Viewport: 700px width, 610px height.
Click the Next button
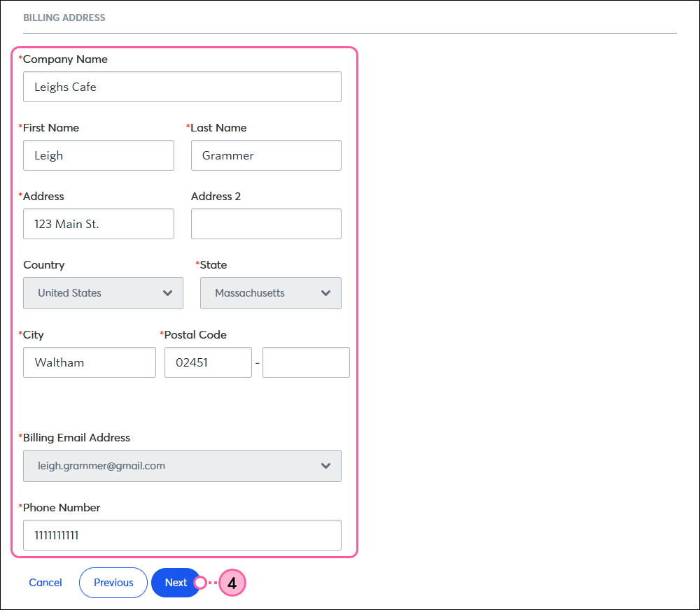click(176, 583)
